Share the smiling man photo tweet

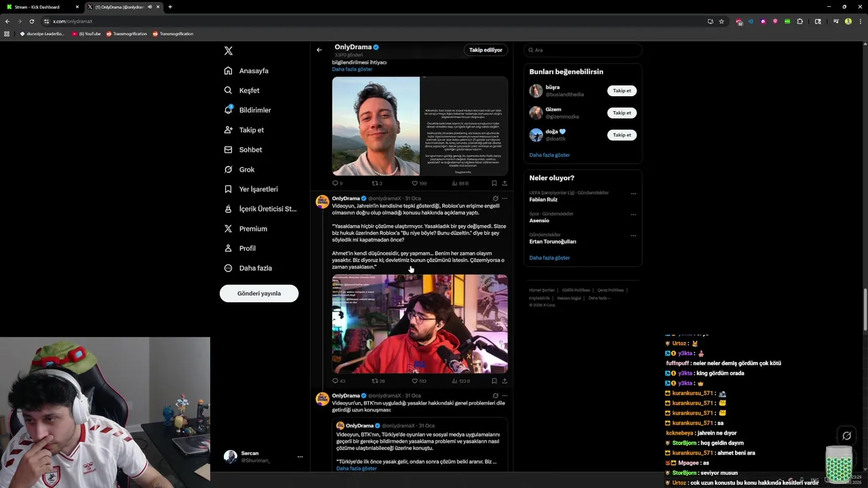[x=505, y=183]
